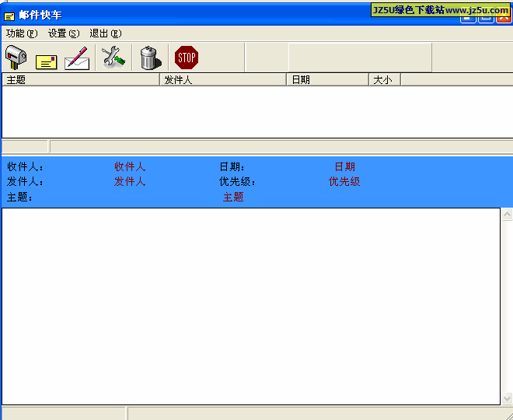Click the black 发件人: label
The height and width of the screenshot is (420, 513).
pyautogui.click(x=25, y=181)
